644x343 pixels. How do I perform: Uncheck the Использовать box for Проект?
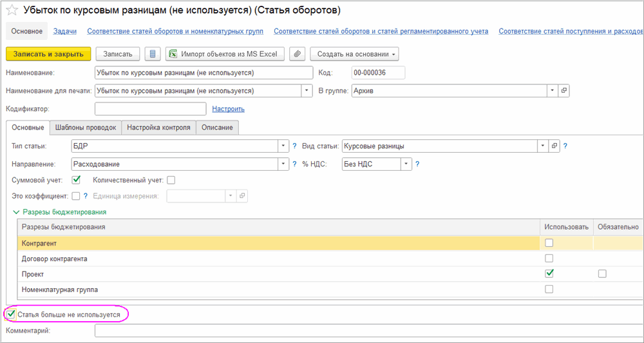[x=549, y=273]
